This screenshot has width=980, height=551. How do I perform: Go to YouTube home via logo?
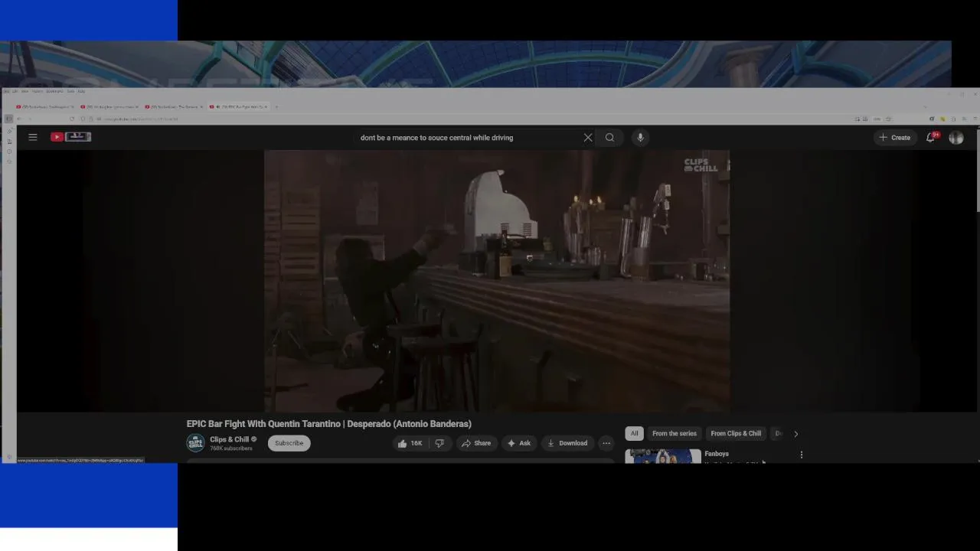[70, 137]
